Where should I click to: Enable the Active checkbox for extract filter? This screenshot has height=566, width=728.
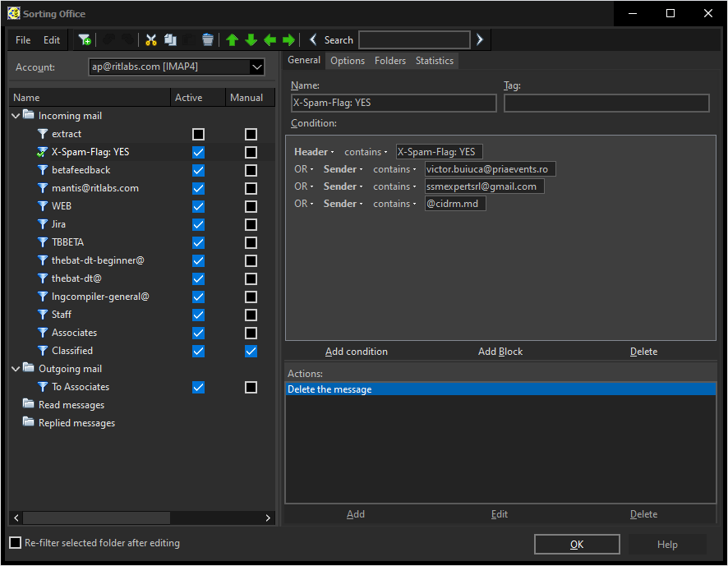(x=198, y=134)
